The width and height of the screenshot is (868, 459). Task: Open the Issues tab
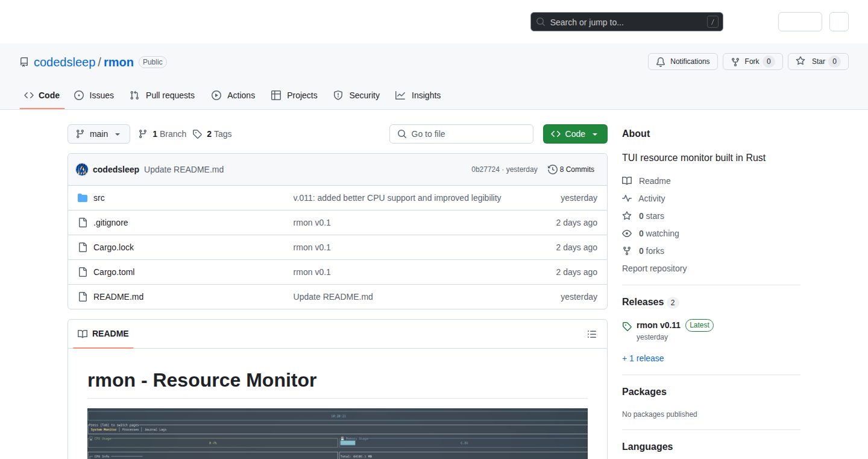94,95
